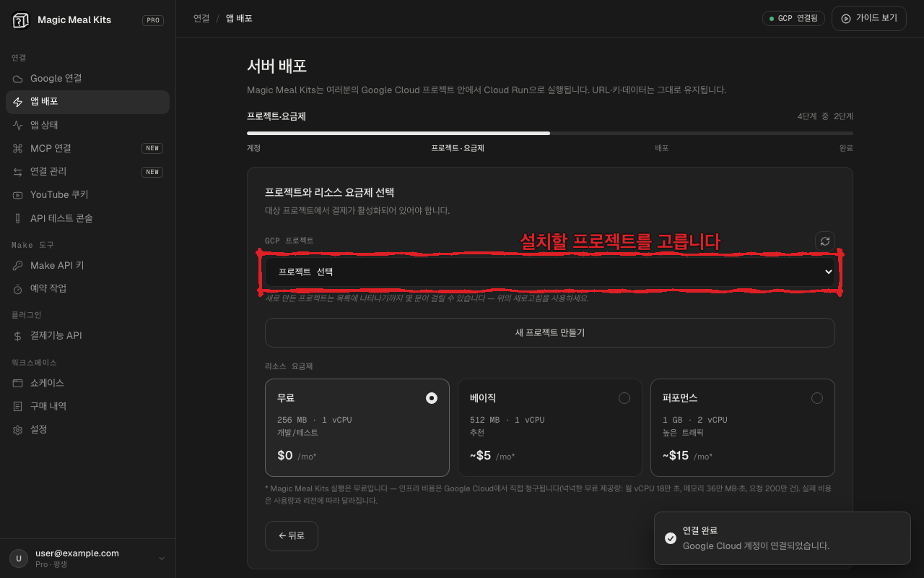Open Google 연결 in the sidebar
This screenshot has height=578, width=924.
(87, 79)
